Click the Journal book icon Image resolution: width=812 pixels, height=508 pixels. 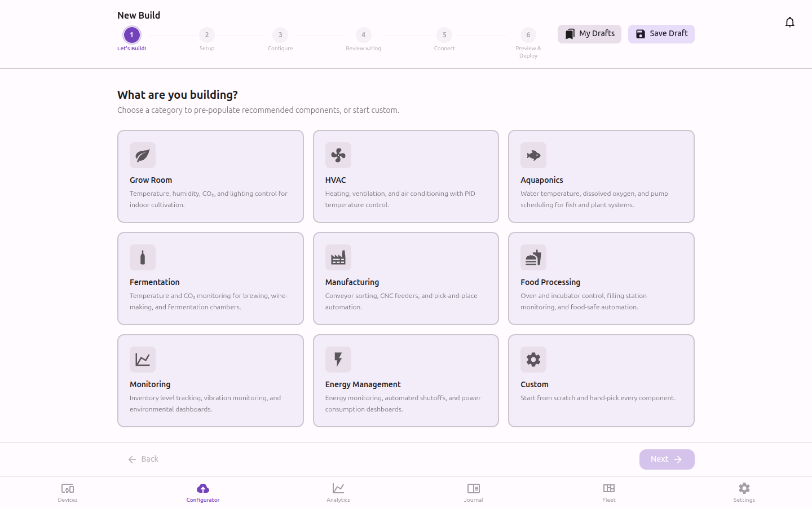tap(474, 488)
